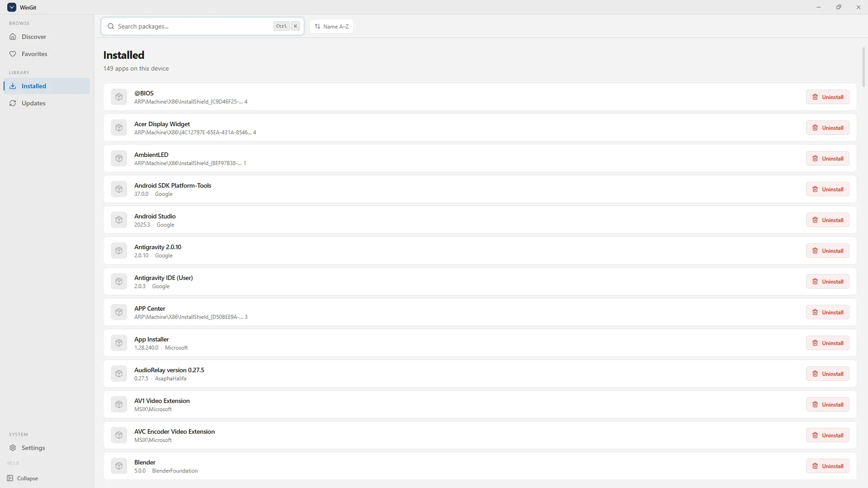868x488 pixels.
Task: Uninstall AV1 Video Extension
Action: (827, 404)
